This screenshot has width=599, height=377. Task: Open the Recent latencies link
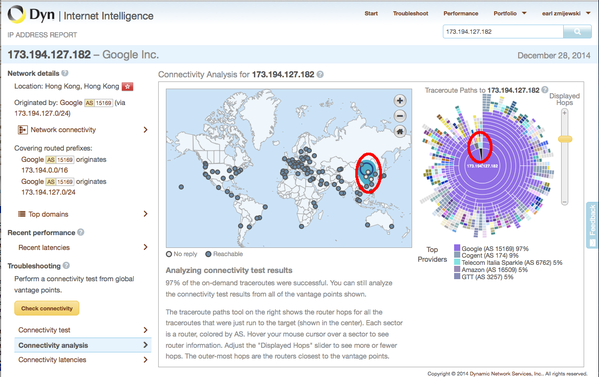44,248
